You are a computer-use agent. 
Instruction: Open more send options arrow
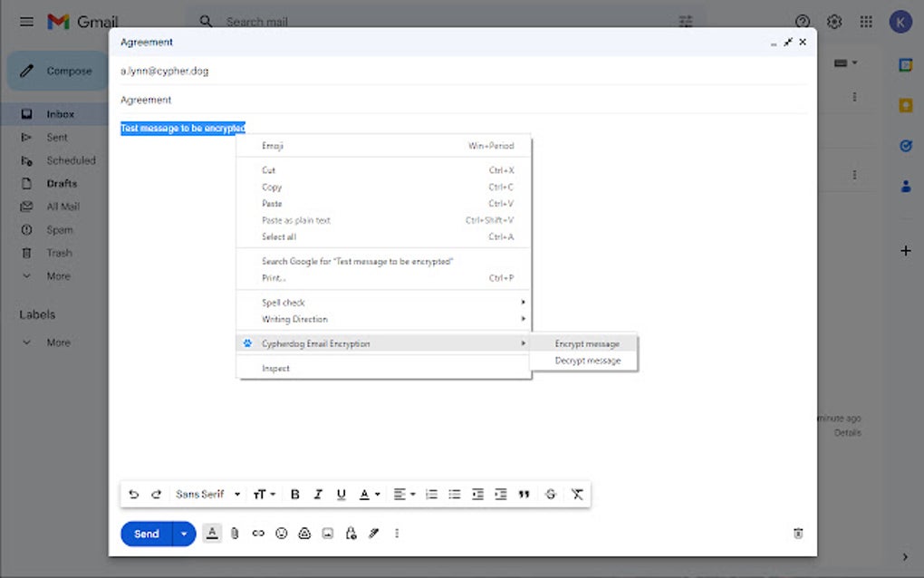tap(183, 533)
